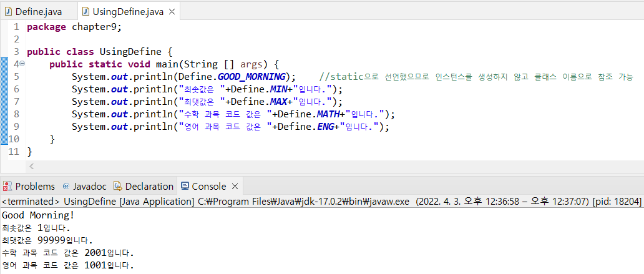Click line number 5 in the gutter
This screenshot has width=644, height=274.
pyautogui.click(x=16, y=77)
